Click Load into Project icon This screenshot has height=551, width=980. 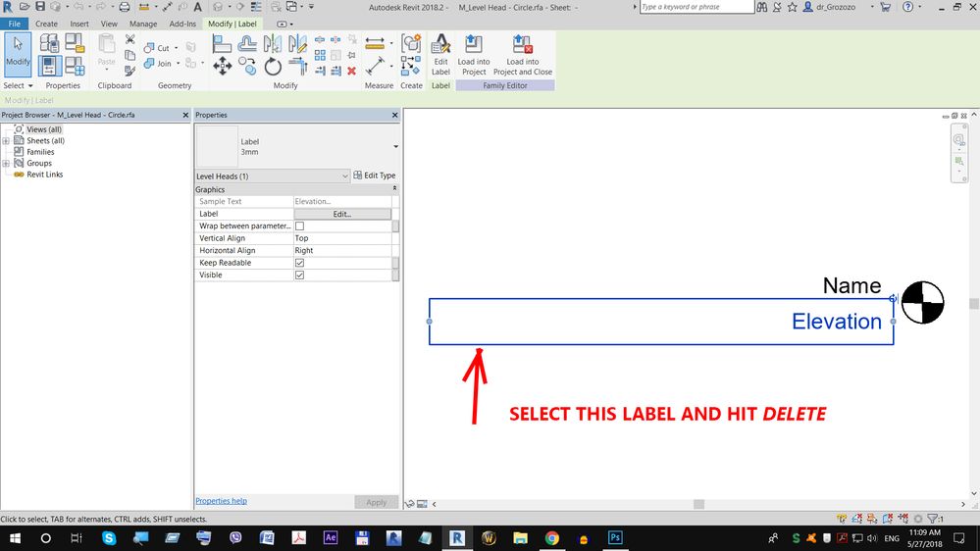tap(473, 55)
